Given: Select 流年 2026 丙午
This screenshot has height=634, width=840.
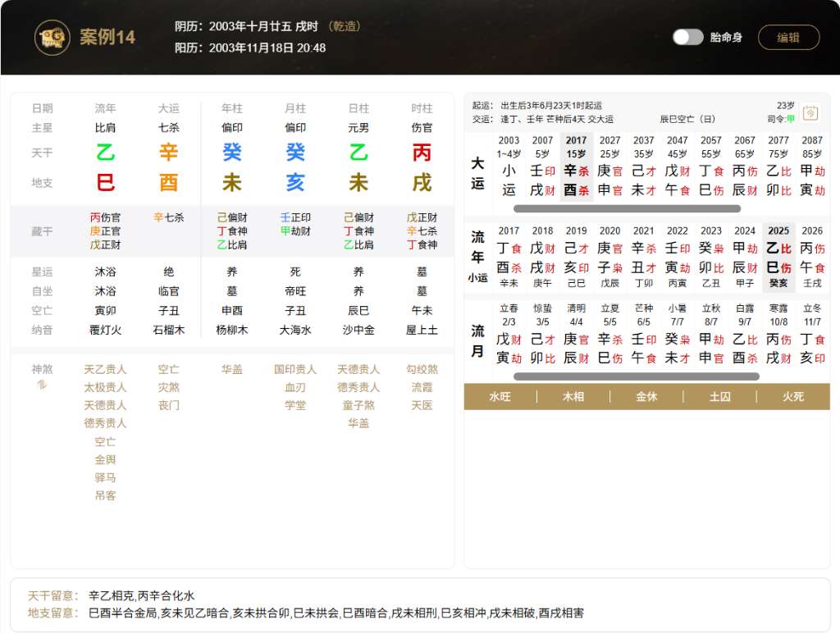Looking at the screenshot, I should point(812,257).
